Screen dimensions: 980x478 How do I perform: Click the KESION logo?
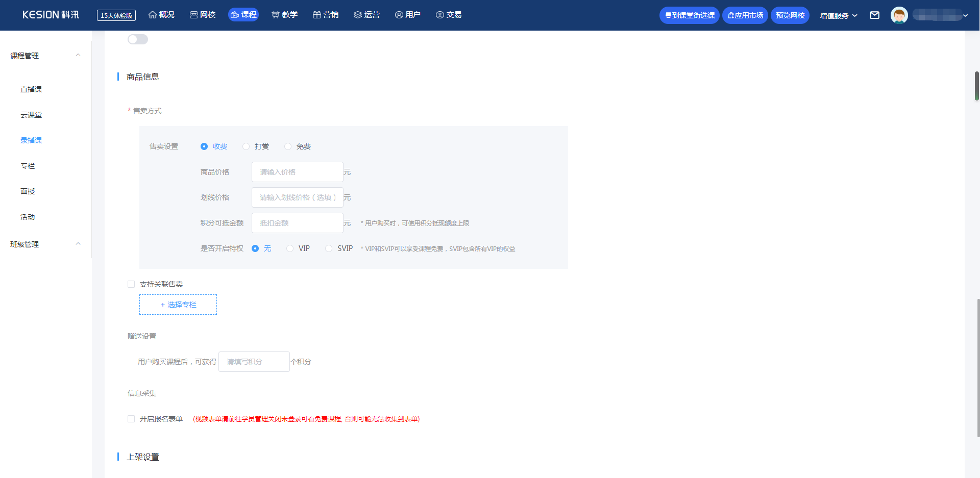coord(51,15)
